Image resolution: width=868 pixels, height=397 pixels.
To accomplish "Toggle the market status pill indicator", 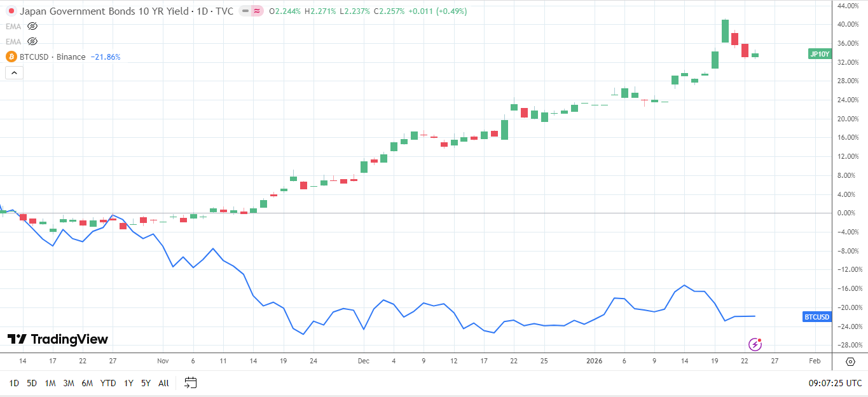I will pyautogui.click(x=251, y=11).
